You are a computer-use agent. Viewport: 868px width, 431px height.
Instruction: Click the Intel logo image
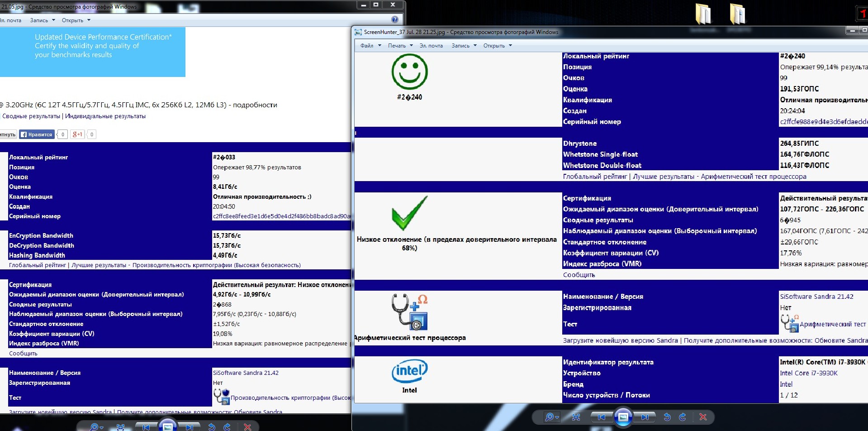tap(409, 371)
